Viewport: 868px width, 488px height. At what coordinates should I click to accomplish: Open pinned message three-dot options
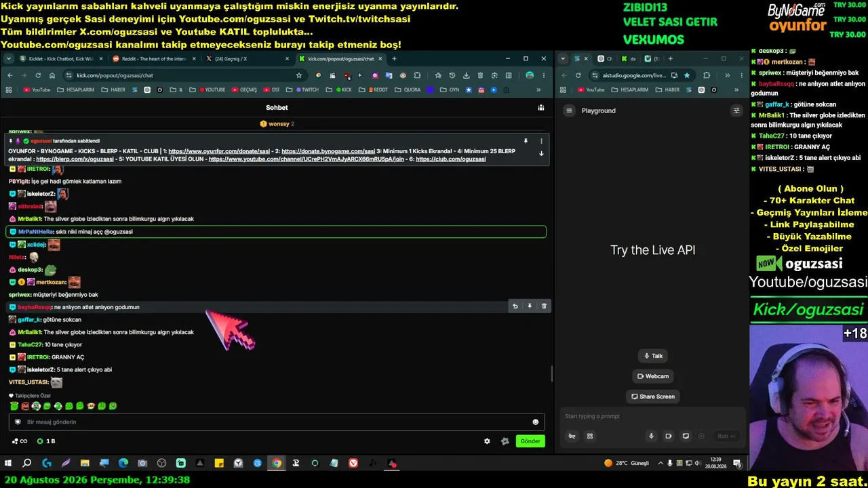(541, 141)
